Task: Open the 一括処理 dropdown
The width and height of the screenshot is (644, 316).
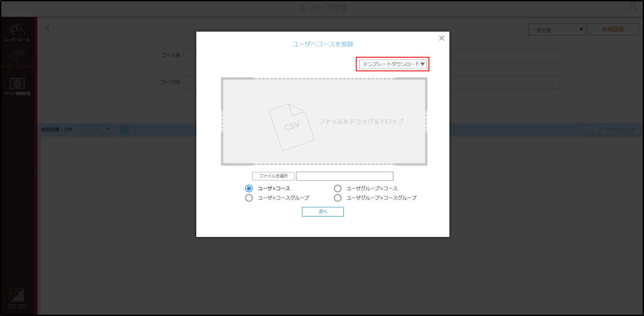Action: tap(557, 30)
